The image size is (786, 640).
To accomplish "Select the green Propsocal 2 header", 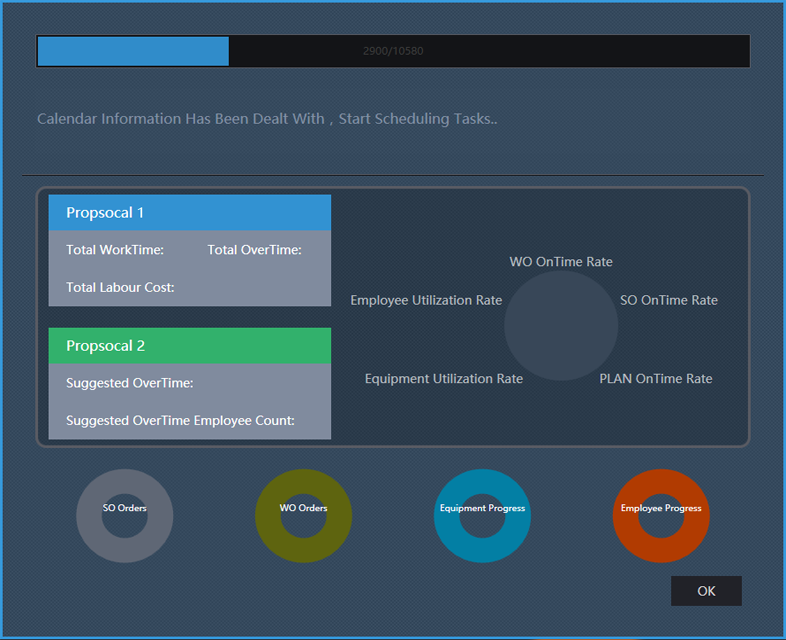I will click(190, 346).
